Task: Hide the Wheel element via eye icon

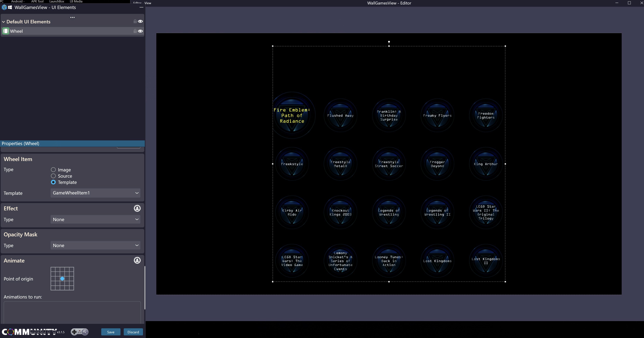Action: tap(141, 31)
